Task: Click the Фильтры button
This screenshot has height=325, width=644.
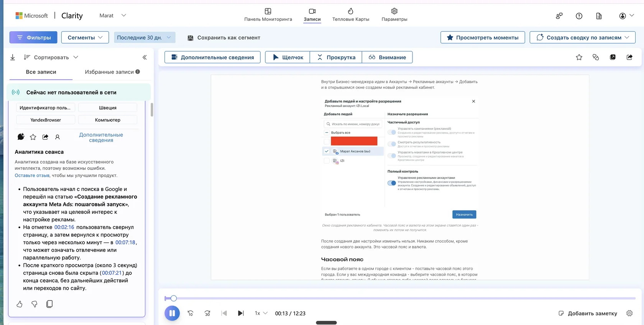Action: 33,38
